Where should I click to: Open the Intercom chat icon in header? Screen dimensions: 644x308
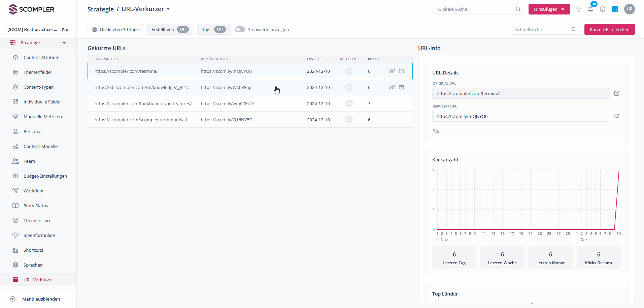[615, 9]
